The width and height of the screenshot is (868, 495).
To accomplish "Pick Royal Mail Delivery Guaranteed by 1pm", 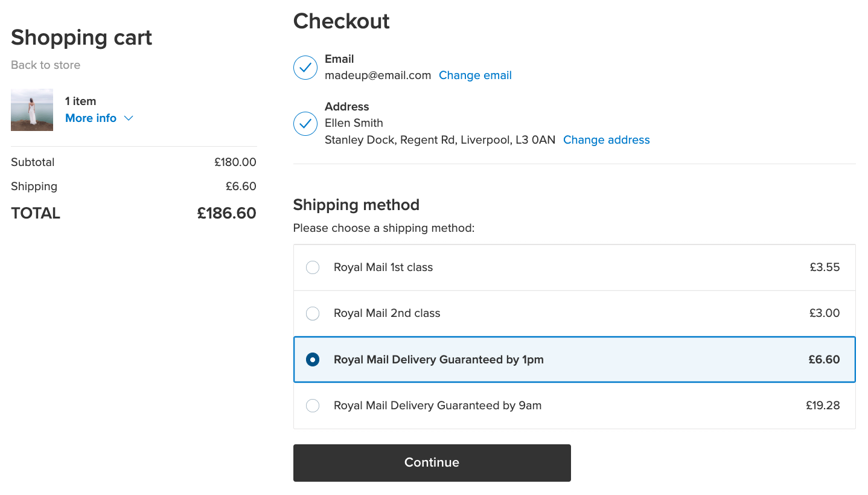I will (x=312, y=359).
